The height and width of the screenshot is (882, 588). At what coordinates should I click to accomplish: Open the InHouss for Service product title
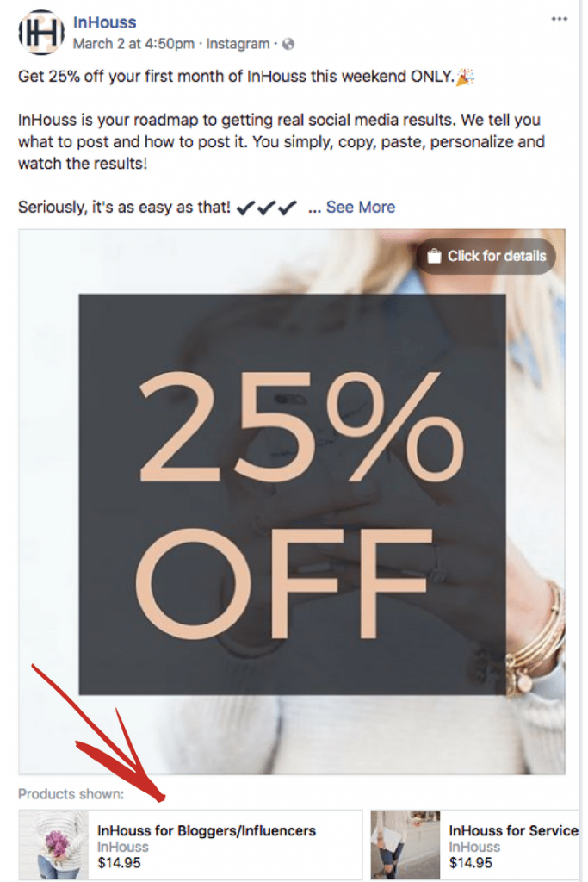(513, 831)
